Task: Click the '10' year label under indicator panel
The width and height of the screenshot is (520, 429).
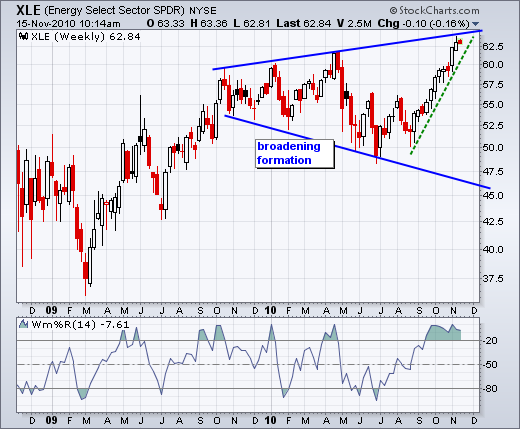Action: tap(270, 420)
